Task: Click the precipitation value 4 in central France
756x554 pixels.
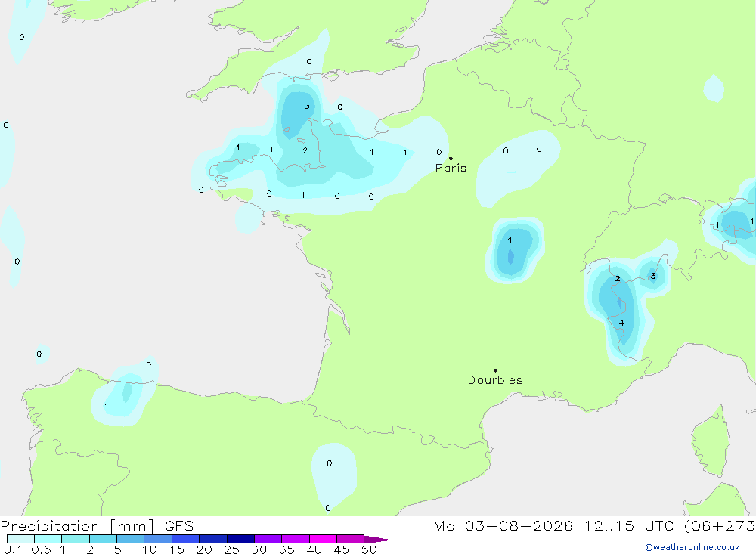Action: 510,240
